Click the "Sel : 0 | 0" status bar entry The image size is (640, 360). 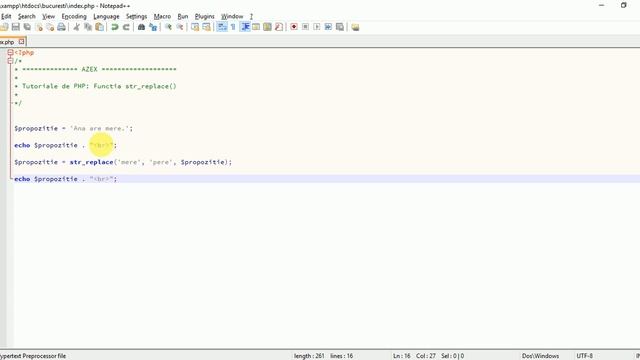pyautogui.click(x=452, y=356)
